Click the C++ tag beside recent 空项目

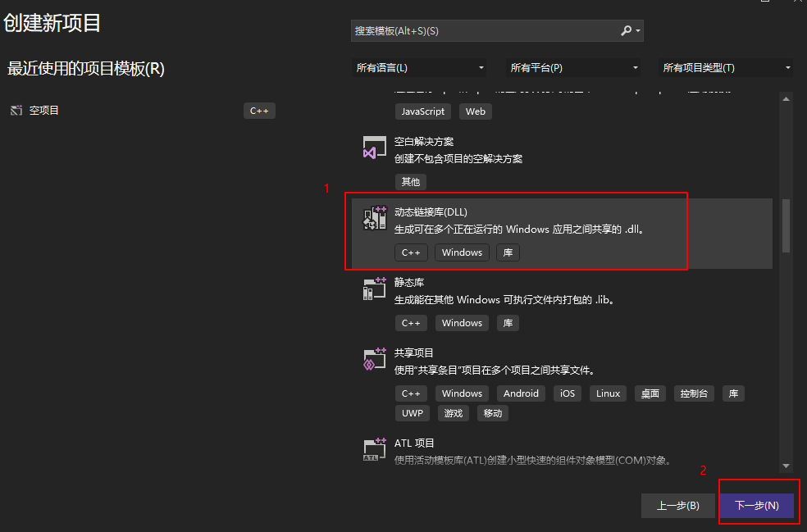tap(259, 111)
